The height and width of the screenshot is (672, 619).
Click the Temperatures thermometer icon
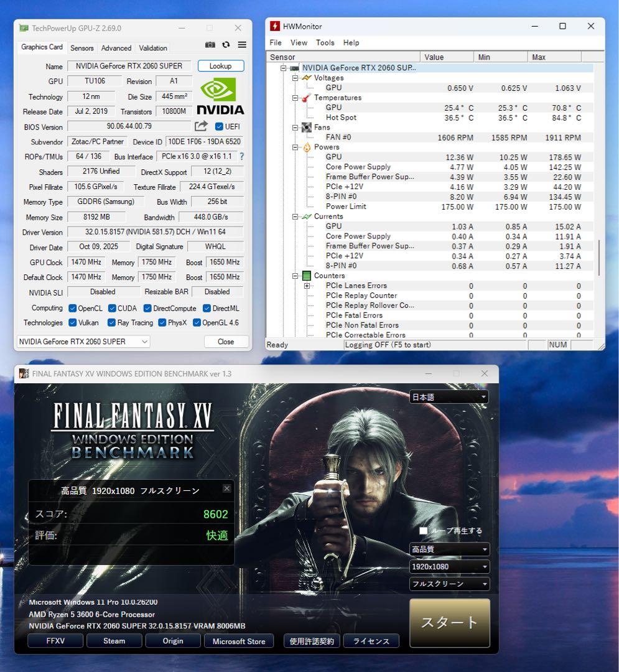[306, 98]
